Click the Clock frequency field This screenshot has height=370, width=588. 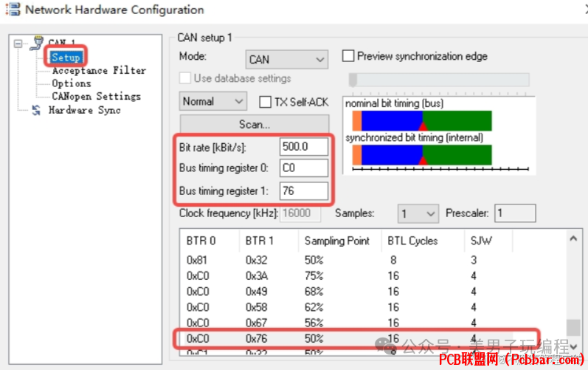click(300, 213)
